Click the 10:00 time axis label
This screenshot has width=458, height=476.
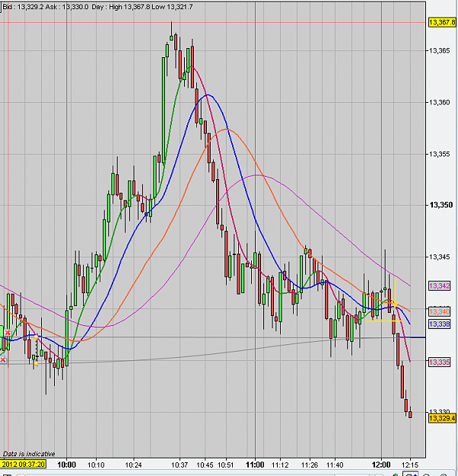point(67,465)
